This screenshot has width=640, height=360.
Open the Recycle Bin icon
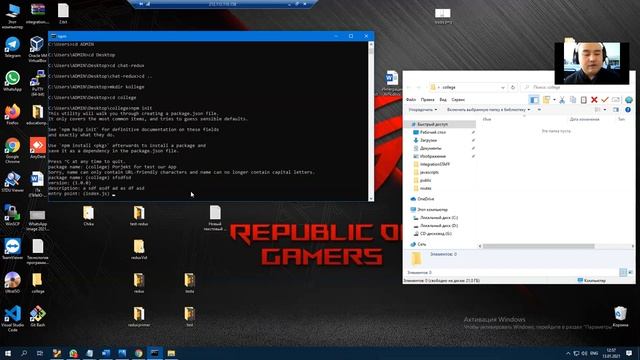click(x=620, y=316)
